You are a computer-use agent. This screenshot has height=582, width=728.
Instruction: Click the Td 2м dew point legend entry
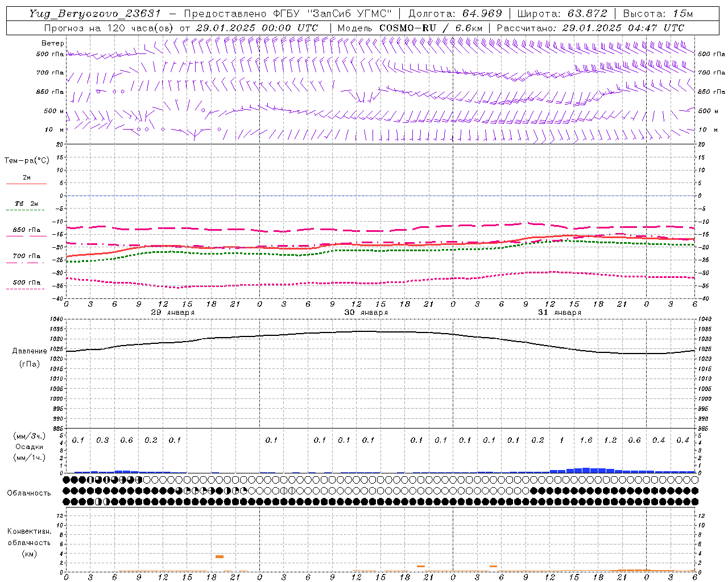26,206
